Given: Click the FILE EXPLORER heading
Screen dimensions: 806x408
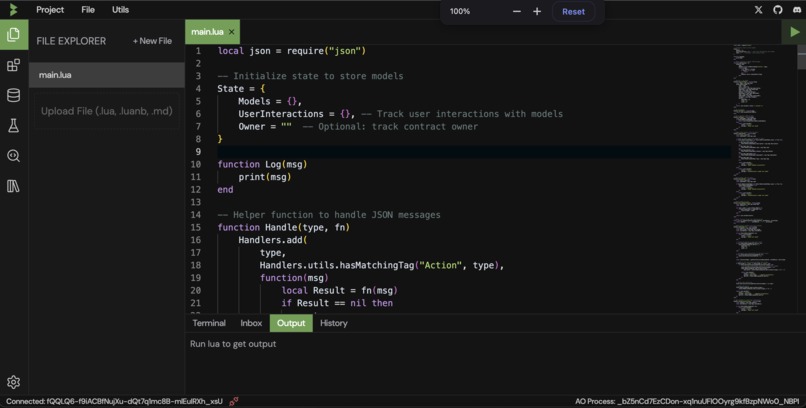Looking at the screenshot, I should [x=71, y=41].
